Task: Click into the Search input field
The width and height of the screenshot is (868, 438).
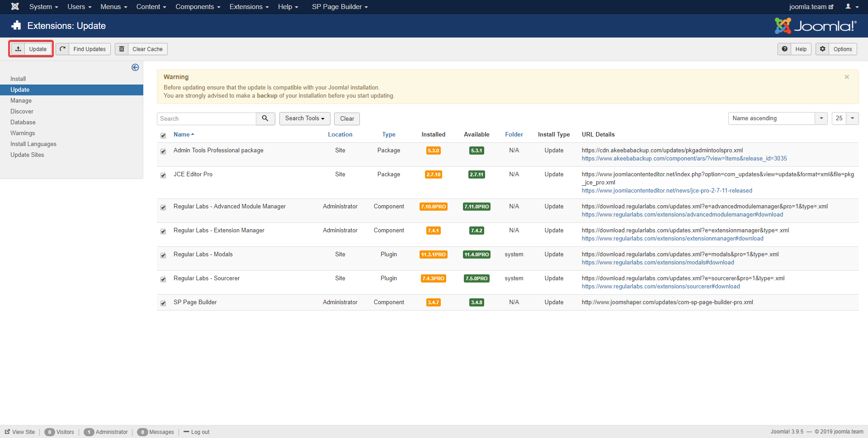Action: (207, 118)
